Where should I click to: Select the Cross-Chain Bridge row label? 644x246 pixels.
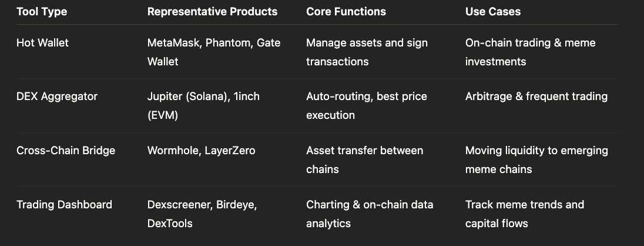[x=66, y=151]
